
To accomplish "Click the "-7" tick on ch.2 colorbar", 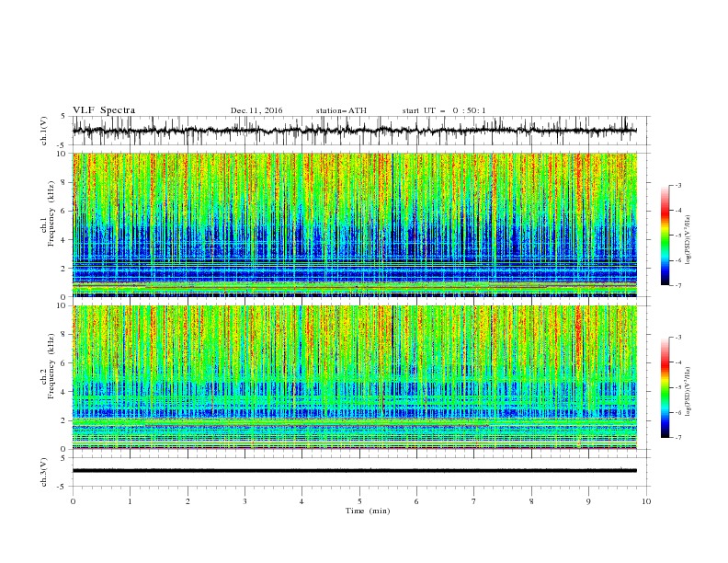I will click(x=677, y=438).
